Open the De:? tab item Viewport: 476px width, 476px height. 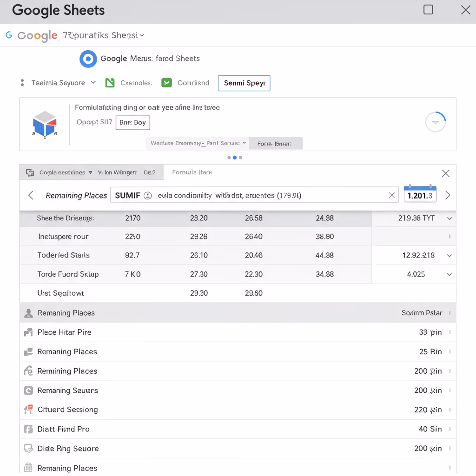tap(149, 172)
